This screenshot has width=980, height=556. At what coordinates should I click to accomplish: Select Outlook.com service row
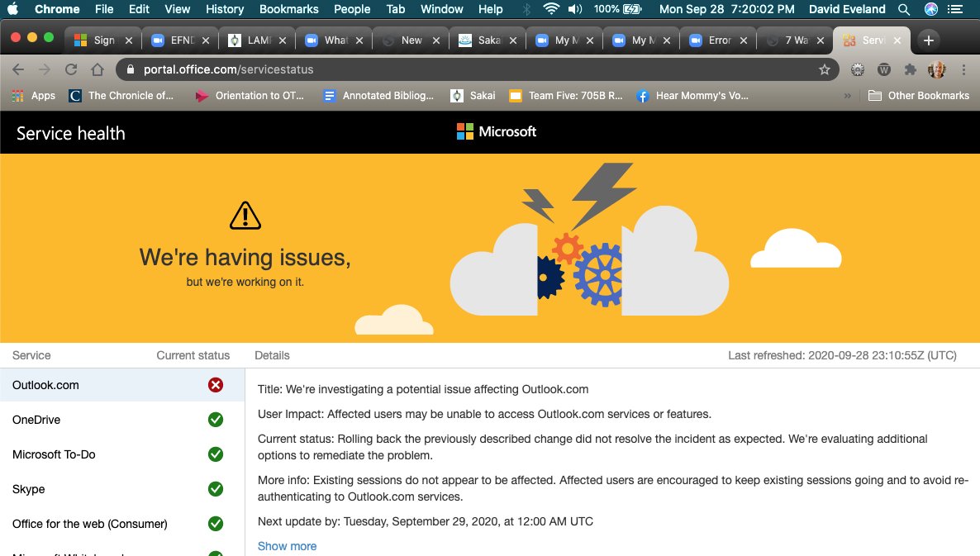[x=121, y=385]
